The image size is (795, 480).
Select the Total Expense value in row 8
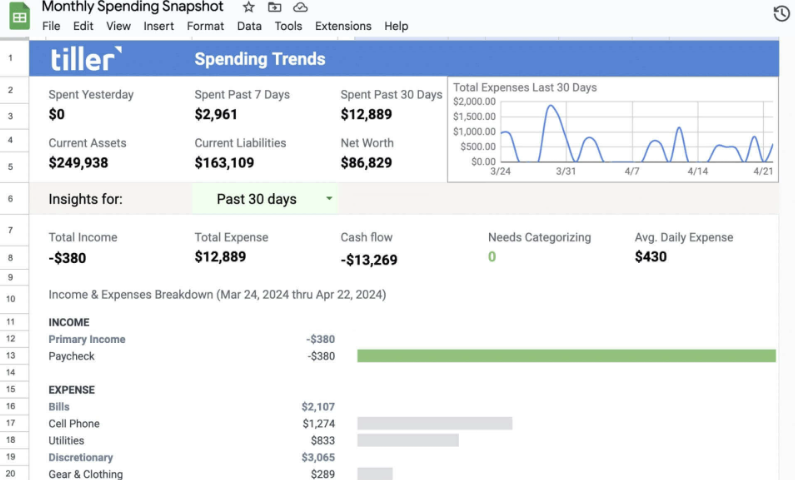pyautogui.click(x=220, y=257)
